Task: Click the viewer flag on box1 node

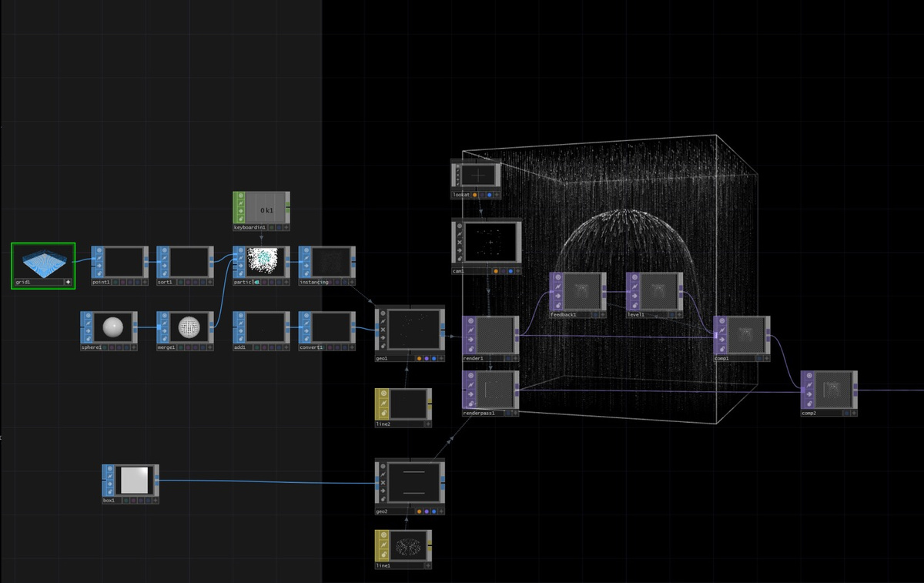Action: [109, 469]
